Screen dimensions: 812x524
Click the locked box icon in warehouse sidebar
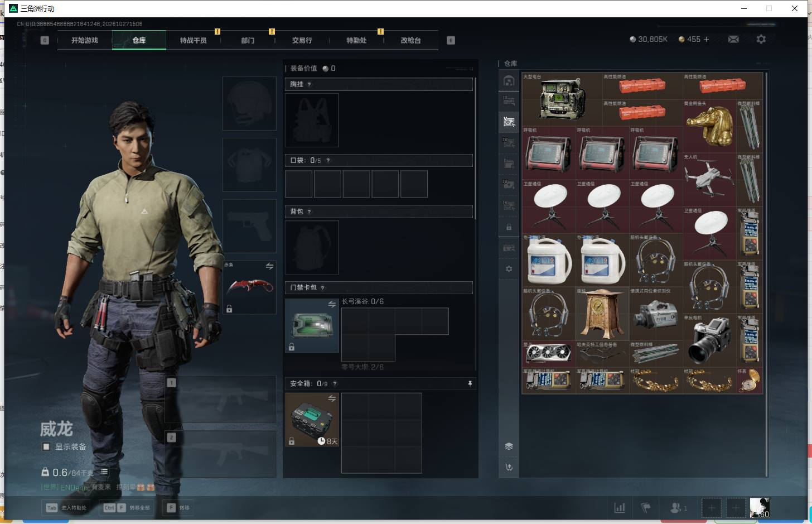509,227
